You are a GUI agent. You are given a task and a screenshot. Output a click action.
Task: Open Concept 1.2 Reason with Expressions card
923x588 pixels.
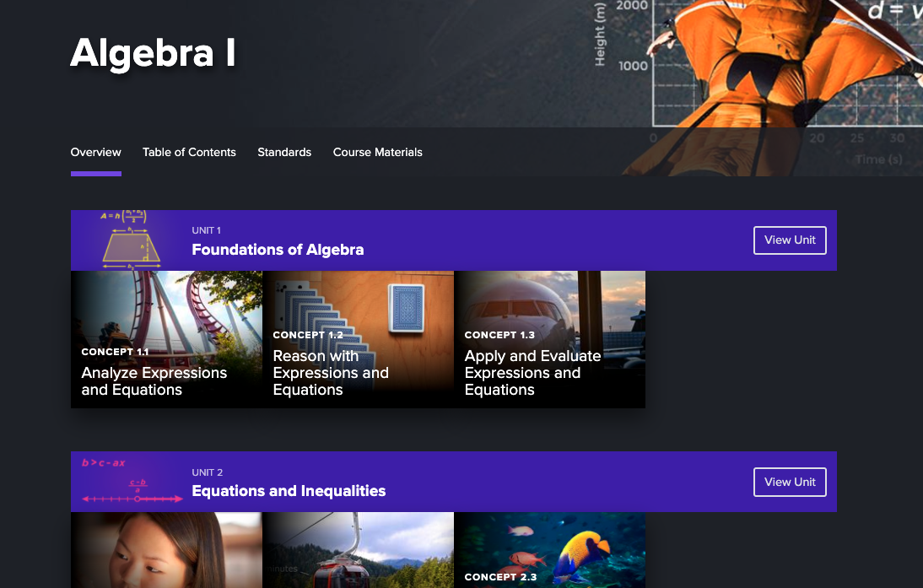[358, 339]
